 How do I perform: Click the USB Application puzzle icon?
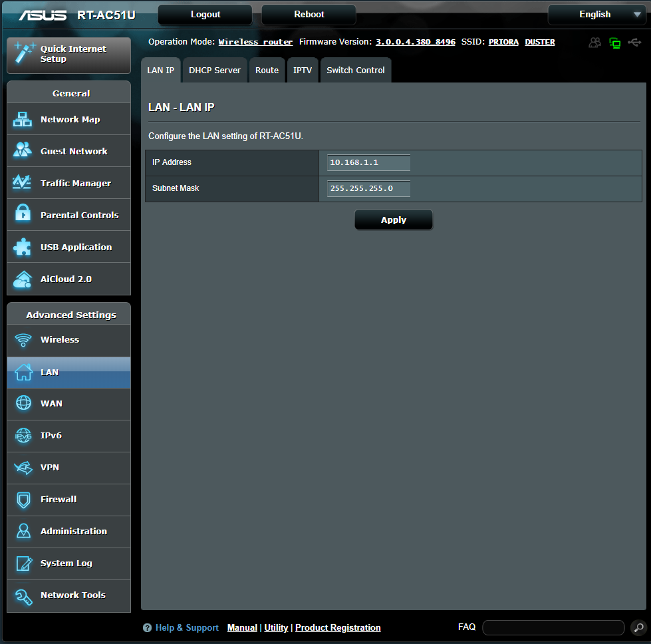click(x=23, y=247)
